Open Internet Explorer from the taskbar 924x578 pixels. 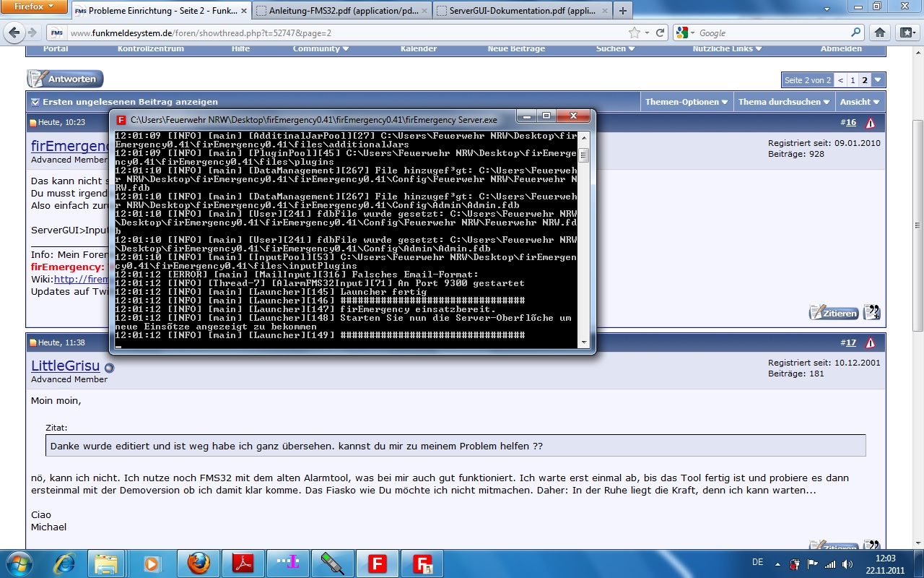65,563
